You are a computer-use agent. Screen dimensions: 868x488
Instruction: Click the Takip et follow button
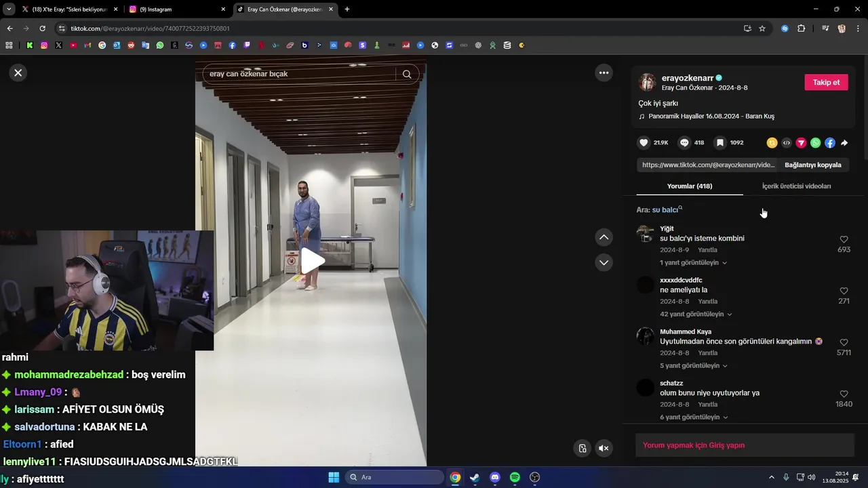click(826, 82)
